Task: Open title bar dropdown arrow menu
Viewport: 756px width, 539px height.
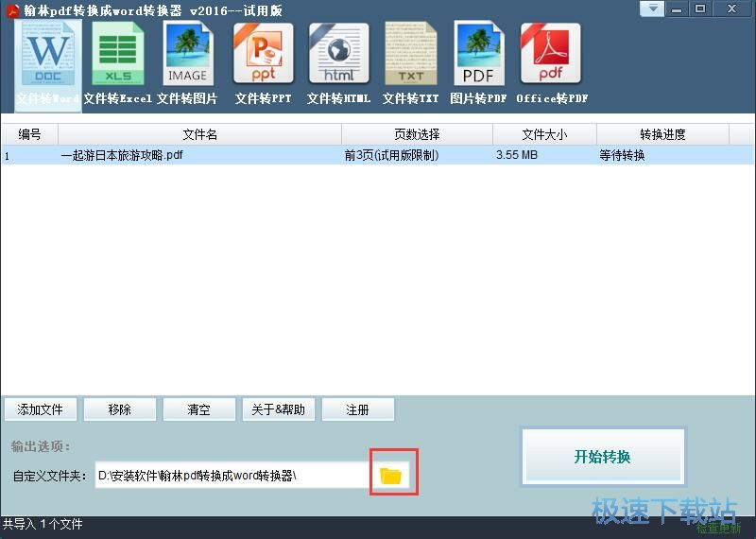Action: coord(652,9)
